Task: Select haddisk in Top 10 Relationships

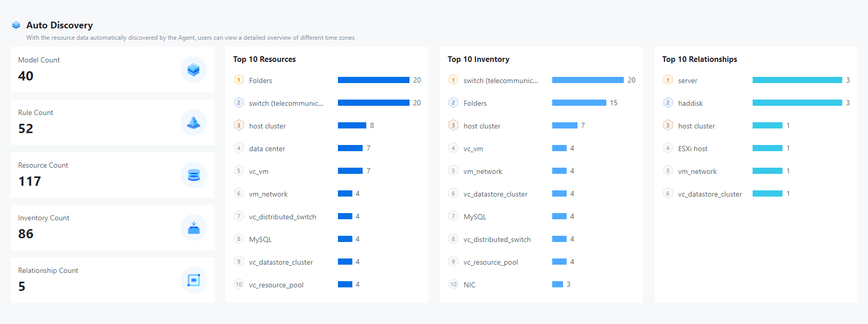Action: pyautogui.click(x=690, y=103)
